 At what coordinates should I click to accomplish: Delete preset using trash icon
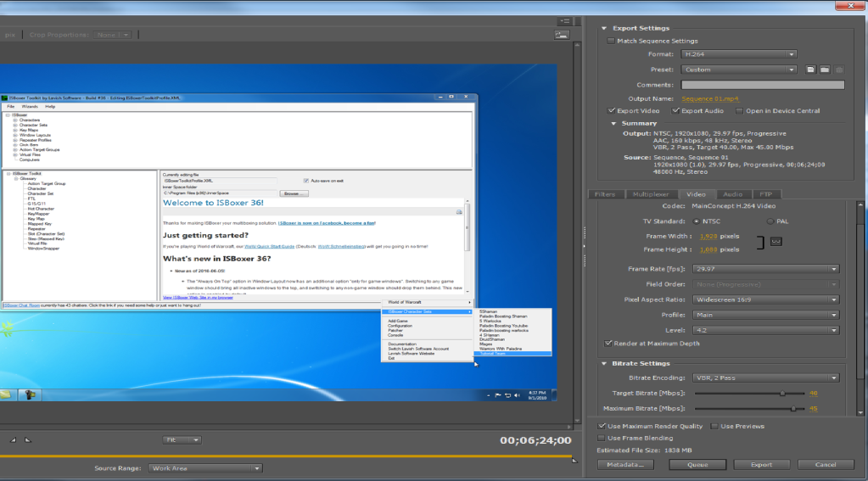point(839,70)
